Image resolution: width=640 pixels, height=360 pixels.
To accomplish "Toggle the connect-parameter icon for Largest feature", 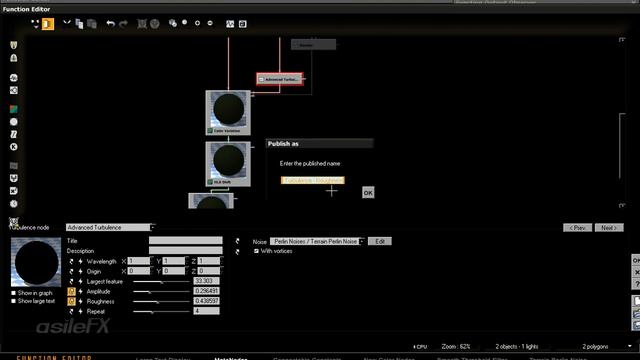I will [x=71, y=282].
